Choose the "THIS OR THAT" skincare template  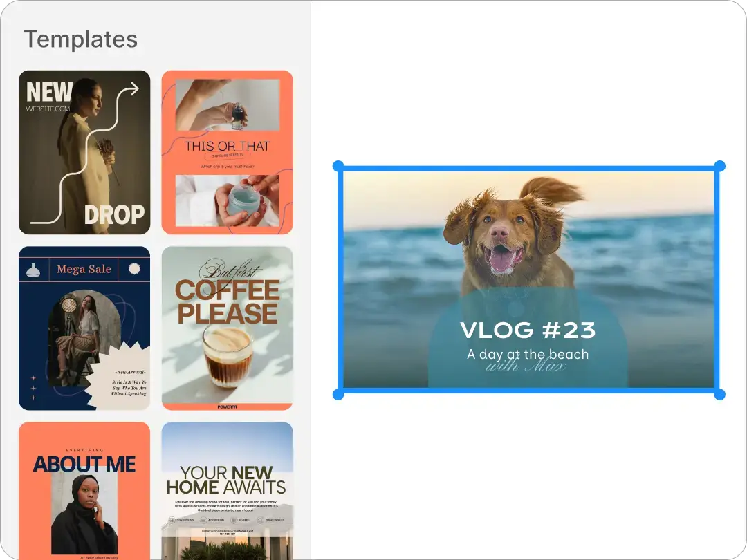pyautogui.click(x=228, y=152)
